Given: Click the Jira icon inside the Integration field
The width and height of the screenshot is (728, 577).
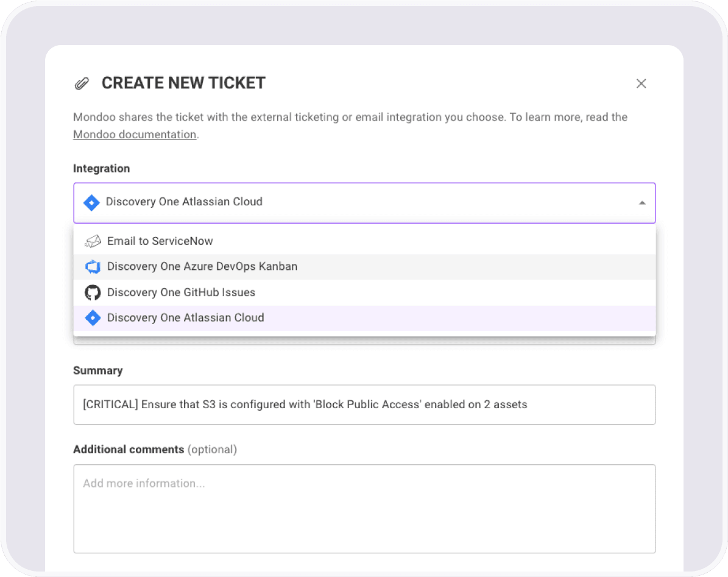Looking at the screenshot, I should [x=91, y=202].
